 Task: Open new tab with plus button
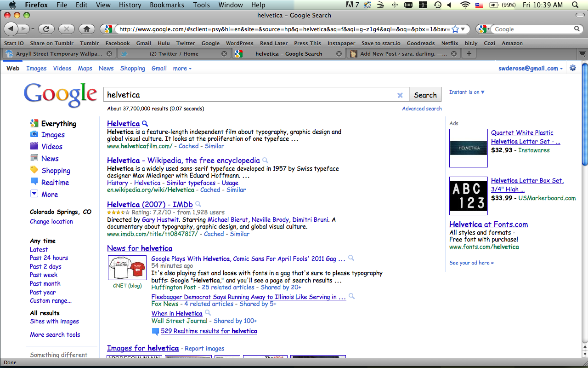469,53
